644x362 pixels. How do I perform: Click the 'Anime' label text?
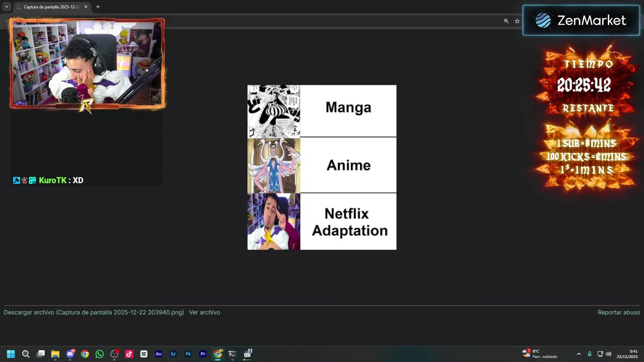click(348, 165)
